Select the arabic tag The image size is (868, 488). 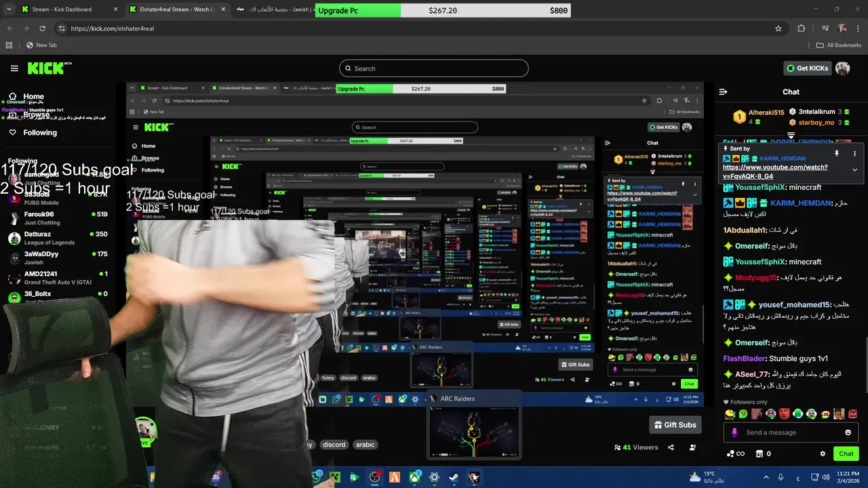366,445
